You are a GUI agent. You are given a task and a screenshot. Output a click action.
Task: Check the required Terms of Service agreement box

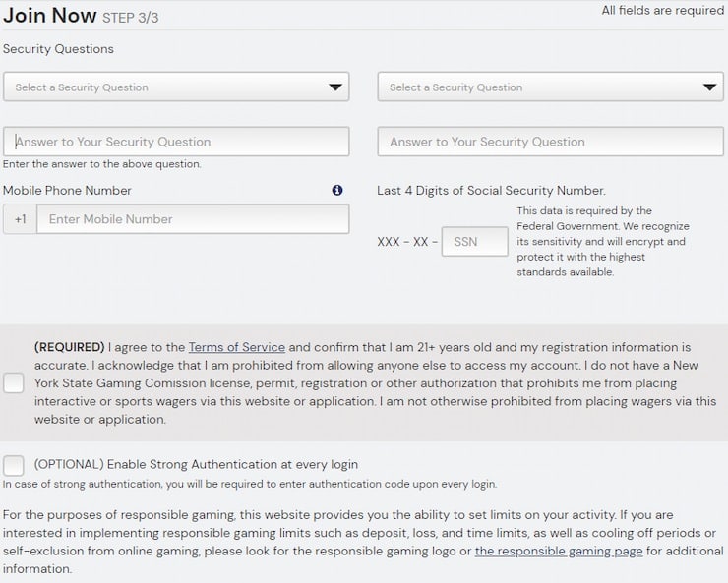(x=14, y=383)
